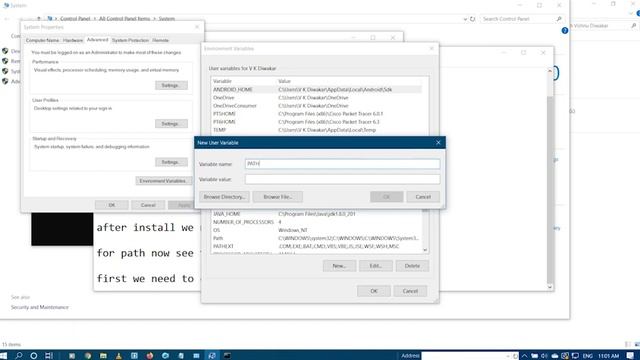Click Environment Variables button

pos(163,181)
